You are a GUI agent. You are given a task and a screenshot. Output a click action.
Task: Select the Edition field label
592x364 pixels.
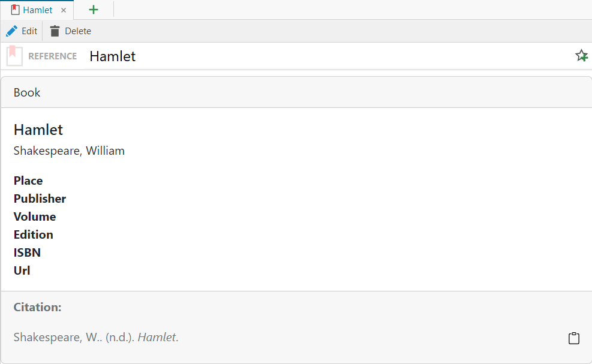[x=34, y=234]
